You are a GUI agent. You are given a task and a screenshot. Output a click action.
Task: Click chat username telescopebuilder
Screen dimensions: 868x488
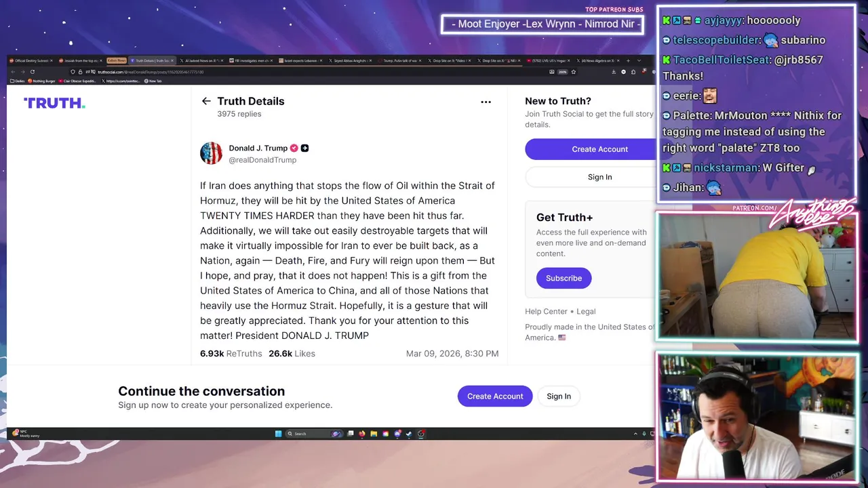click(717, 40)
